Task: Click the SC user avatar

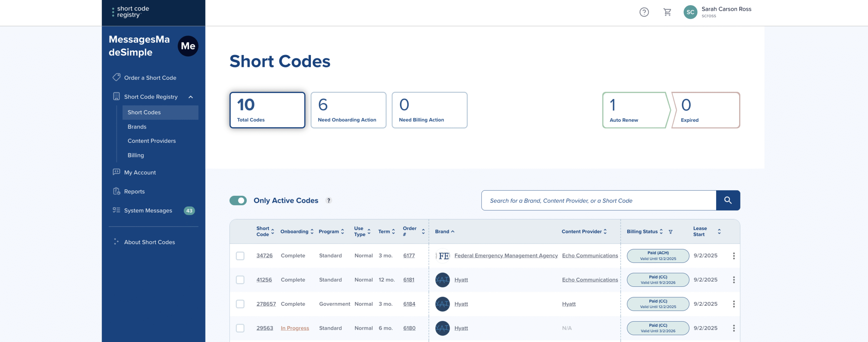Action: [x=690, y=12]
